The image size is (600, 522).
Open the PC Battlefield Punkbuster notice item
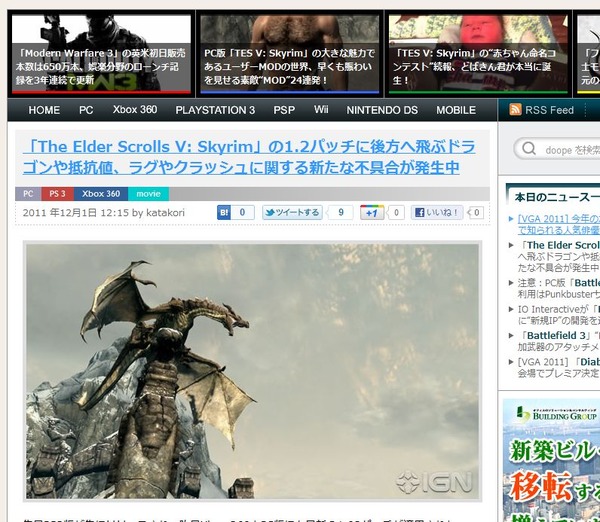click(x=558, y=288)
